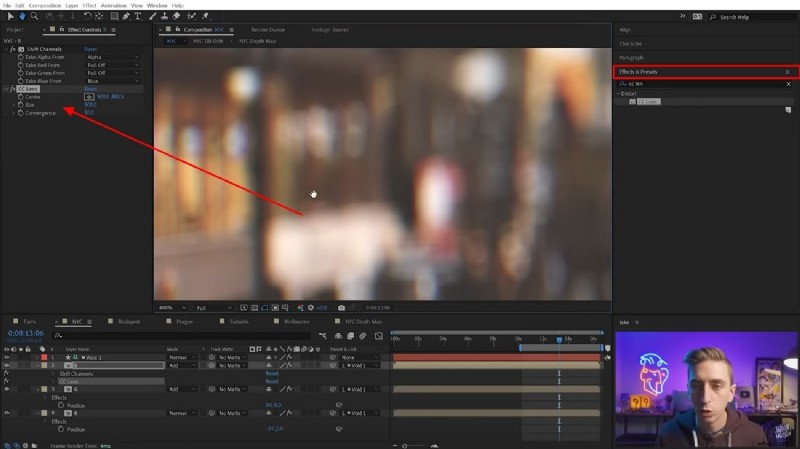Toggle fx switch of Shift Channels effect
The image size is (800, 449).
pos(13,49)
